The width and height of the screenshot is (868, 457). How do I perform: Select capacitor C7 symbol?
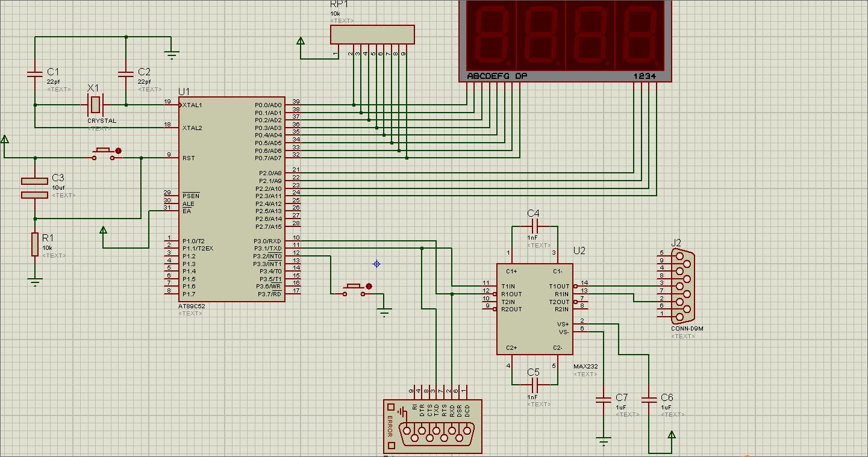[604, 400]
